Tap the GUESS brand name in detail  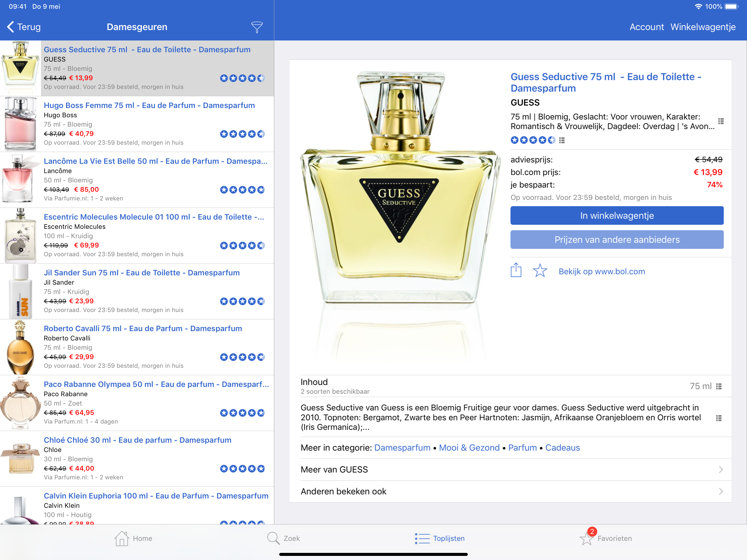click(525, 103)
